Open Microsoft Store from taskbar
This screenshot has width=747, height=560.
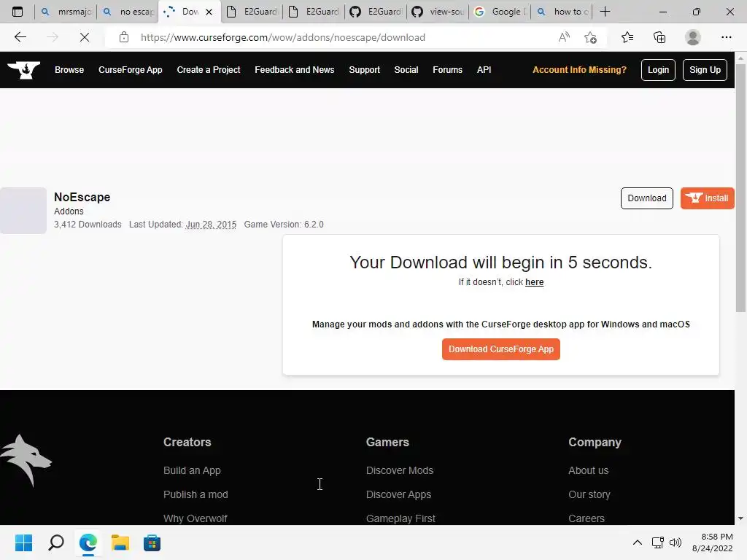coord(152,542)
